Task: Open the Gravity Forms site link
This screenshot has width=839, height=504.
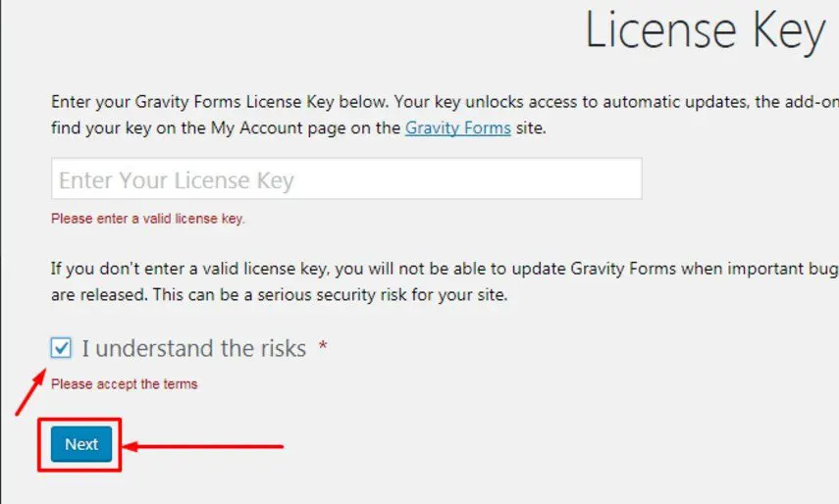Action: (x=457, y=127)
